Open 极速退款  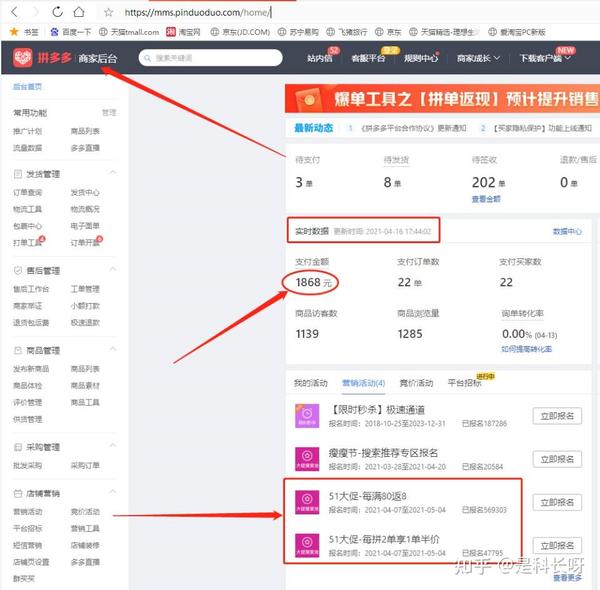tap(85, 323)
